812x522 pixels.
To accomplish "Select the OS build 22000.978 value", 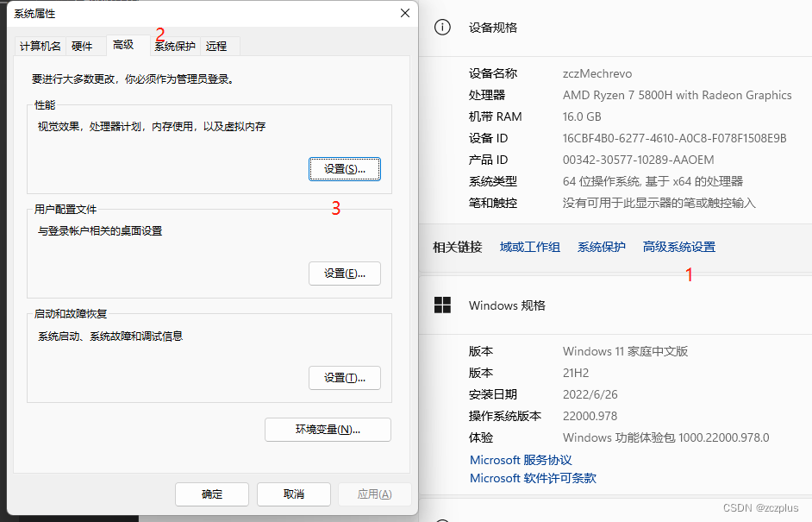I will click(x=590, y=416).
